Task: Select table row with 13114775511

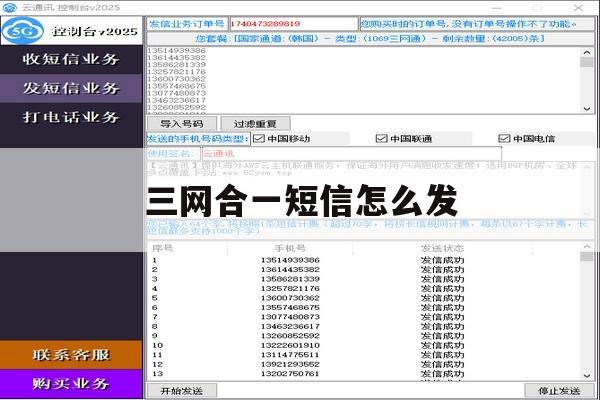Action: [x=364, y=355]
